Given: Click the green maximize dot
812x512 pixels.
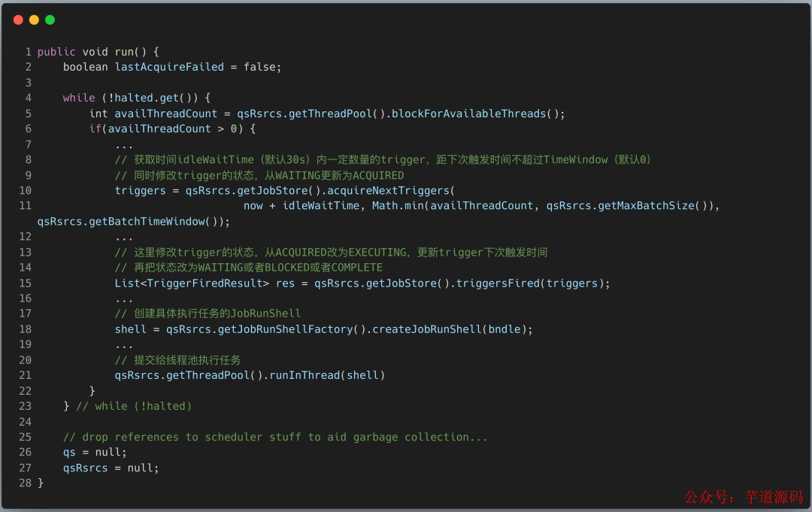Looking at the screenshot, I should (50, 20).
